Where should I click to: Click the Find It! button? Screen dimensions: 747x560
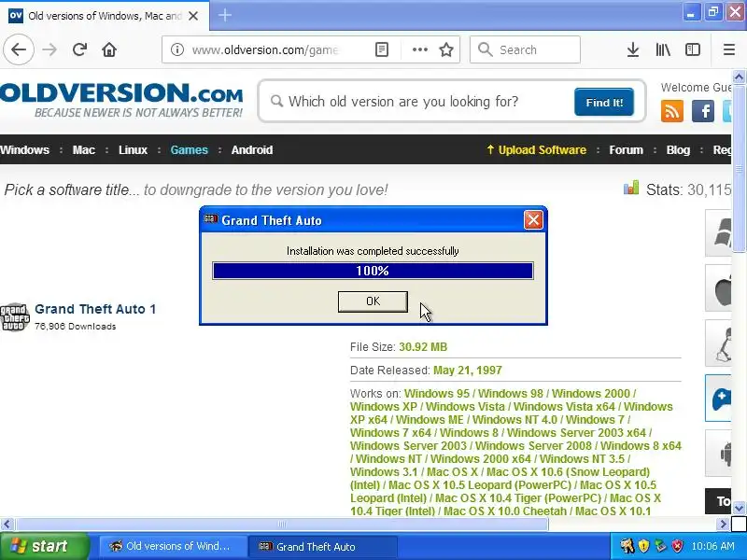(604, 102)
